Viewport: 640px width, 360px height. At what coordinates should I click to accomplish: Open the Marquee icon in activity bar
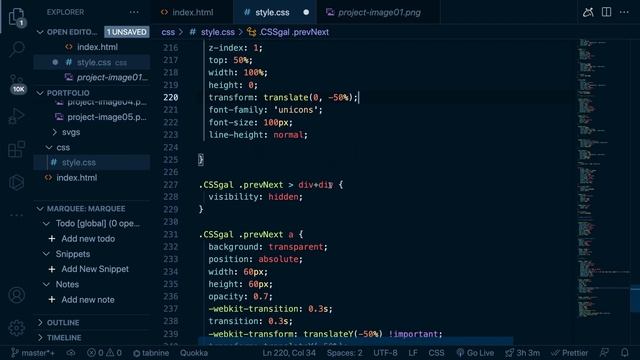click(x=16, y=182)
